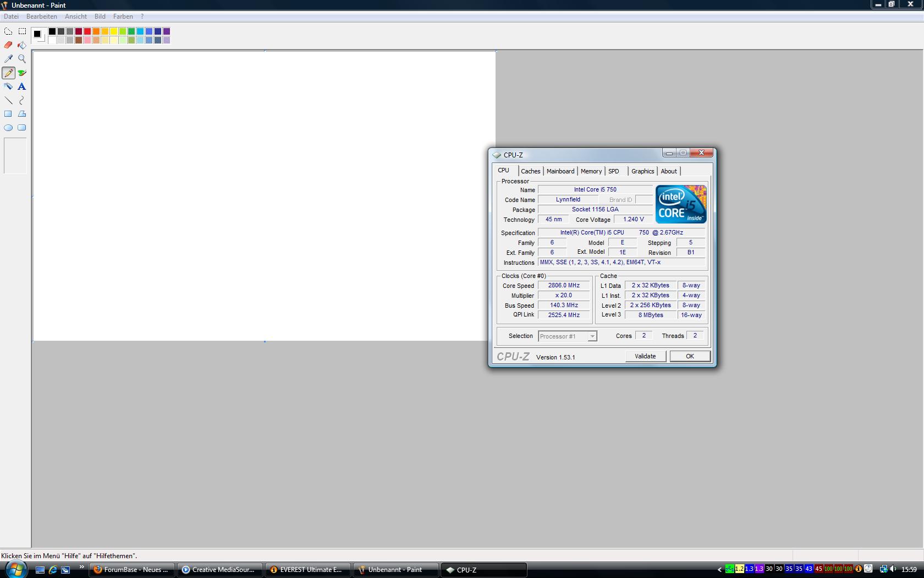Click the Core Voltage 1.240 V value
The height and width of the screenshot is (578, 924).
tap(633, 219)
